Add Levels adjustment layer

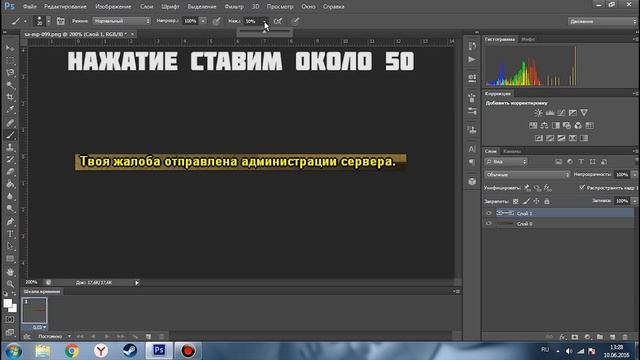click(x=550, y=113)
